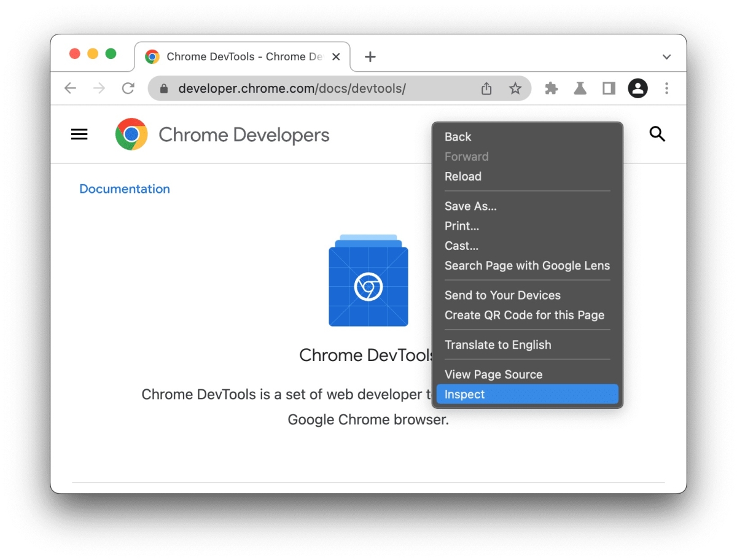Click the Extensions puzzle icon
The height and width of the screenshot is (560, 737).
(551, 88)
